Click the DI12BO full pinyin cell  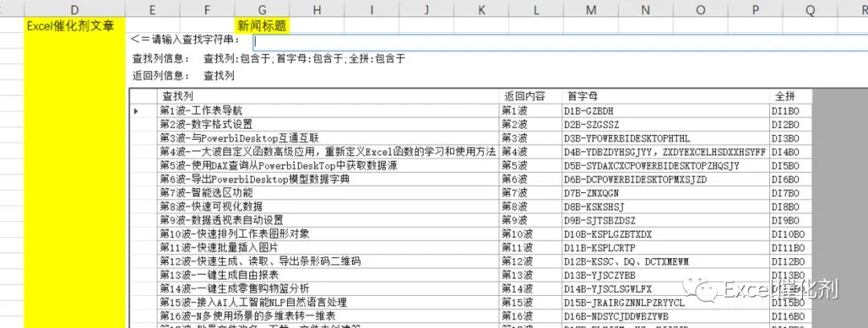(791, 261)
